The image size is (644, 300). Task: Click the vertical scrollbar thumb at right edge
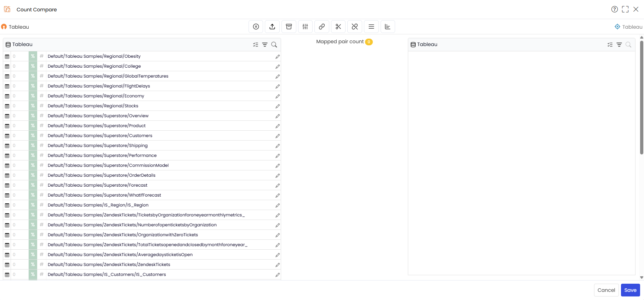642,97
